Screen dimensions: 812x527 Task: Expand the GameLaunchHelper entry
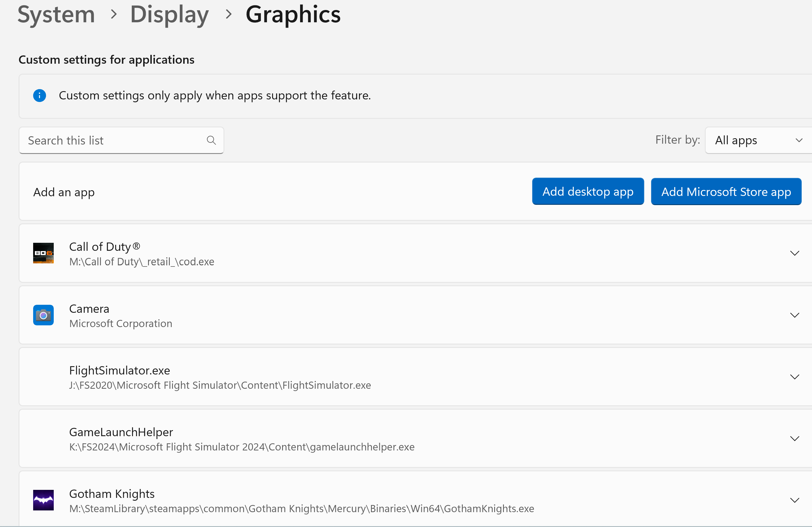click(x=795, y=438)
